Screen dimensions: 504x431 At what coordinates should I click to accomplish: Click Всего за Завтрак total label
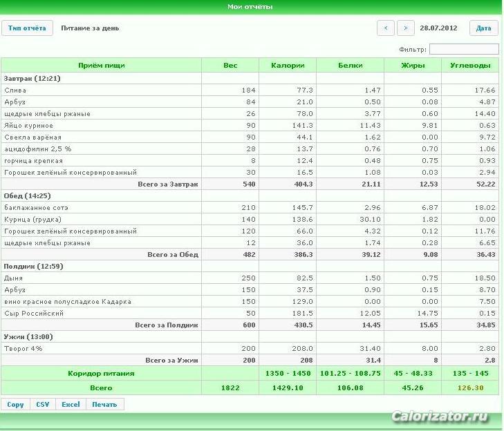pos(168,184)
